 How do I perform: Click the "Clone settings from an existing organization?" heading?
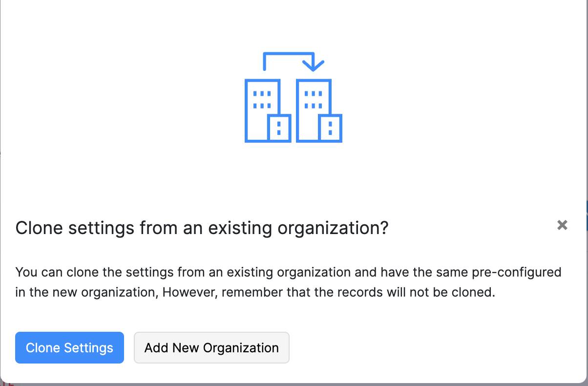pos(202,228)
